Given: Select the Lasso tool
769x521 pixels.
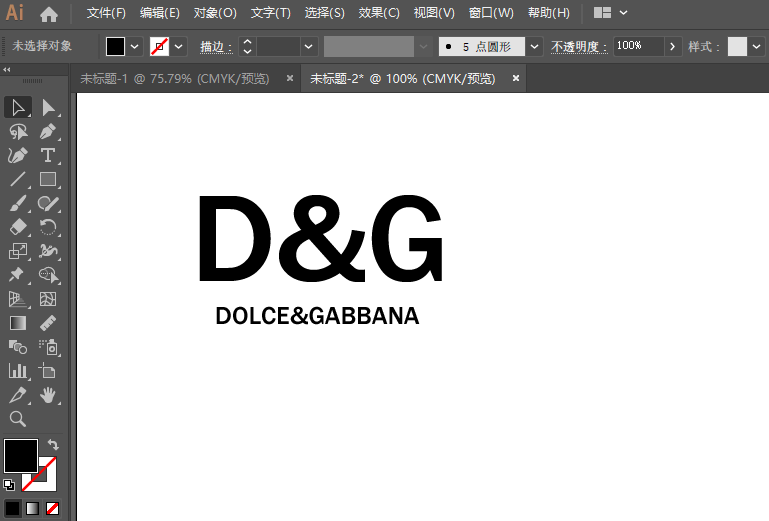Looking at the screenshot, I should (18, 131).
